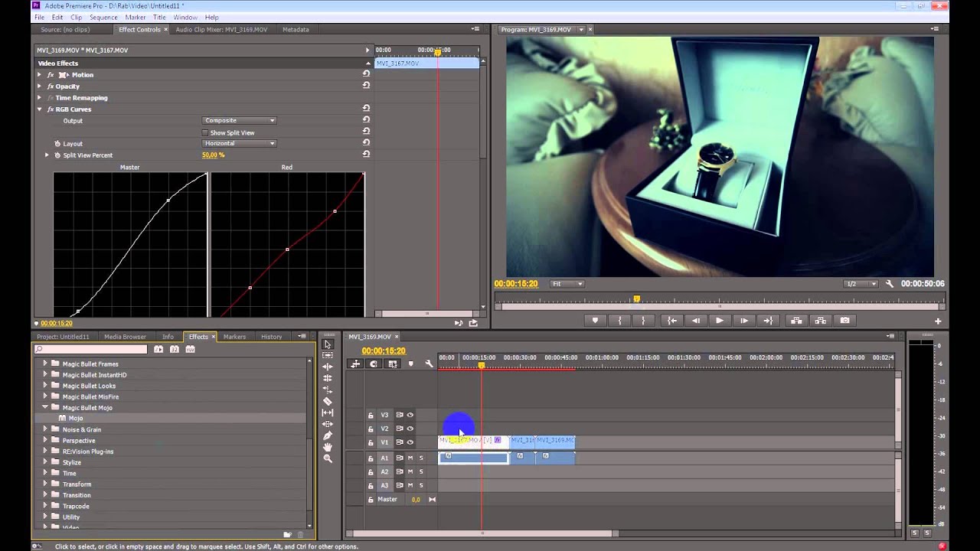The height and width of the screenshot is (551, 980).
Task: Open the Marker menu
Action: click(136, 17)
